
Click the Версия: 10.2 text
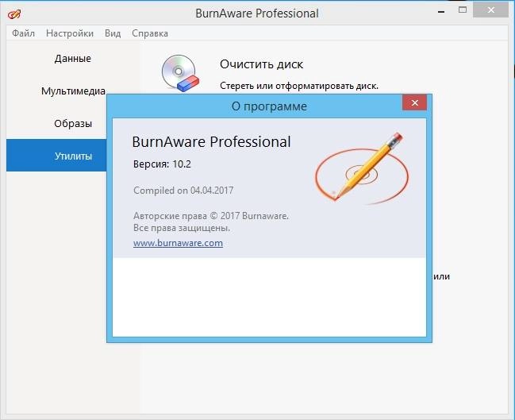coord(162,164)
